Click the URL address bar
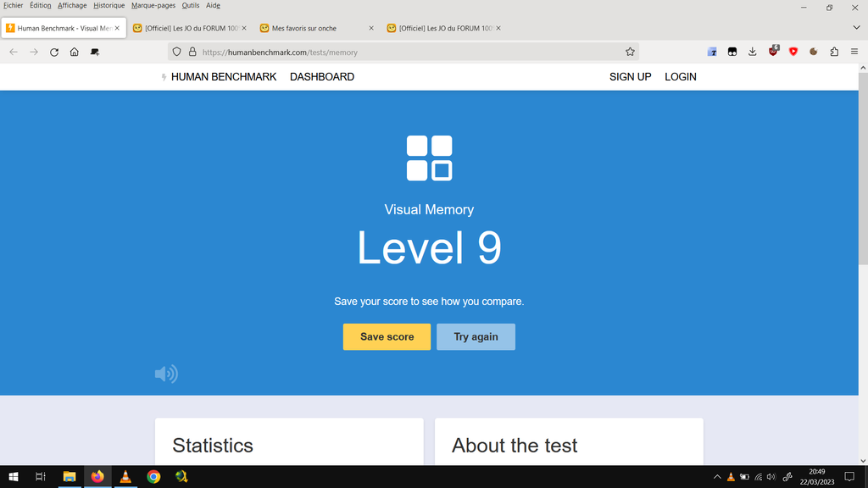Viewport: 868px width, 488px height. pyautogui.click(x=407, y=52)
